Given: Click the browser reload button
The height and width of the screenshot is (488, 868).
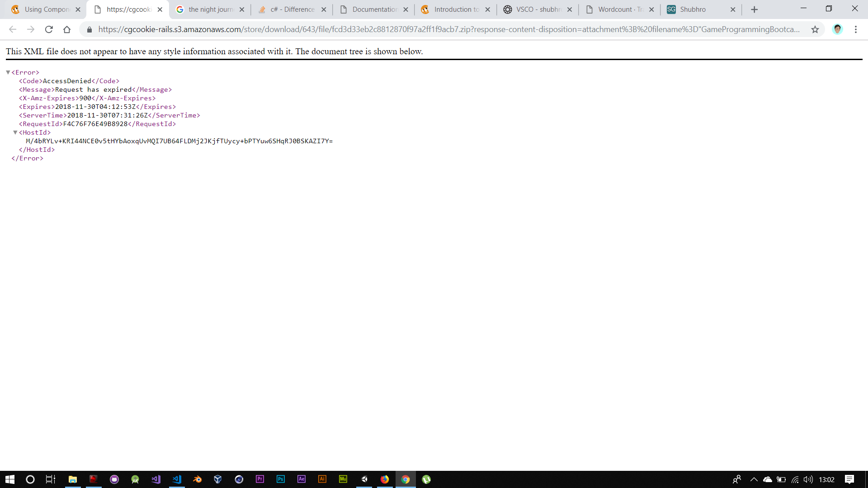Looking at the screenshot, I should (49, 29).
